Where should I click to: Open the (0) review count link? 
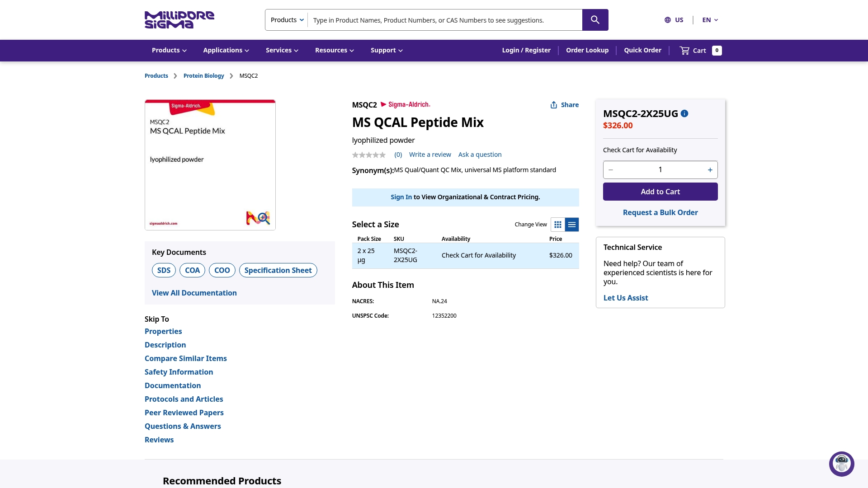tap(398, 155)
